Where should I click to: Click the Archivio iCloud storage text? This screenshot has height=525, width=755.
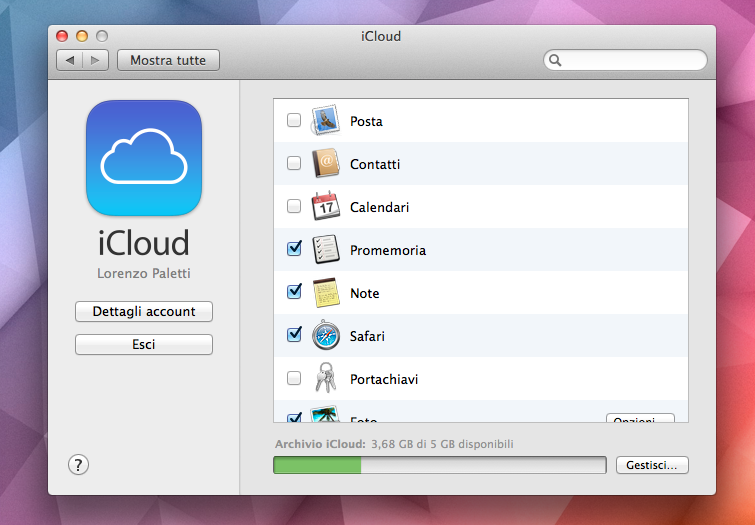[x=394, y=444]
